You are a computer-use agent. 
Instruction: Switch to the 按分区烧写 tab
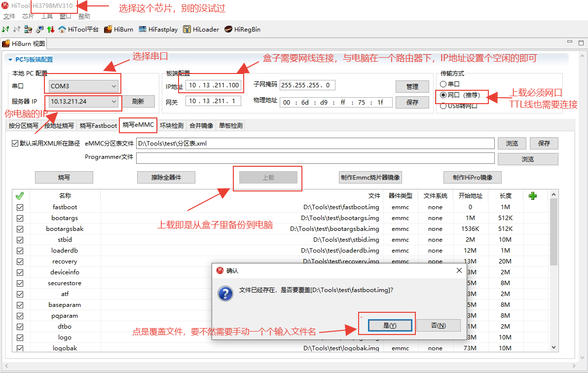(x=24, y=125)
